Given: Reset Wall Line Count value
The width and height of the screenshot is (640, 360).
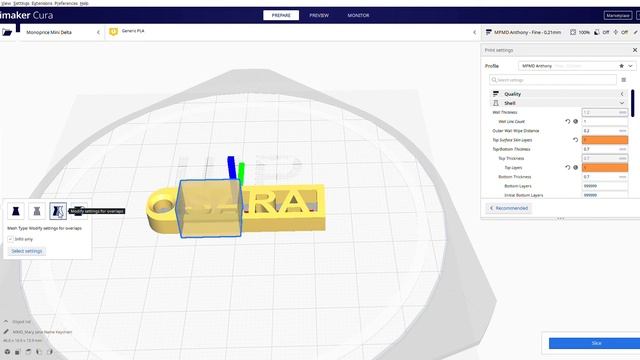Looking at the screenshot, I should (567, 121).
